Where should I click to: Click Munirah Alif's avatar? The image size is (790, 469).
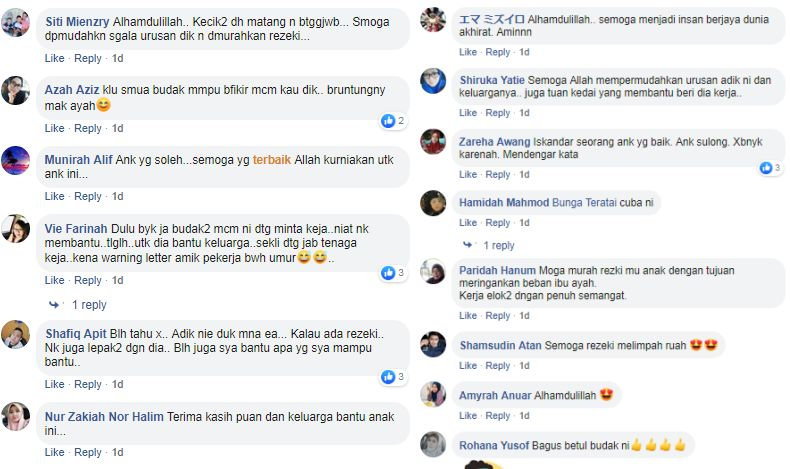coord(15,160)
